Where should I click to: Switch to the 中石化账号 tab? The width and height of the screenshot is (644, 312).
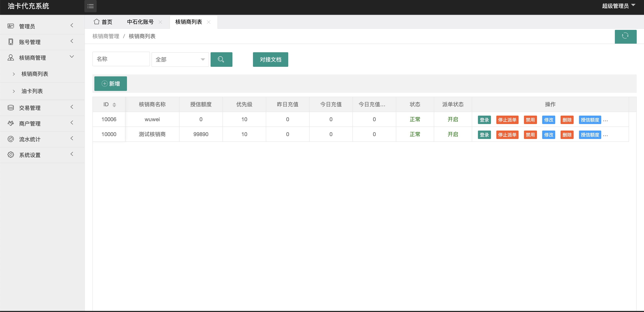coord(140,22)
